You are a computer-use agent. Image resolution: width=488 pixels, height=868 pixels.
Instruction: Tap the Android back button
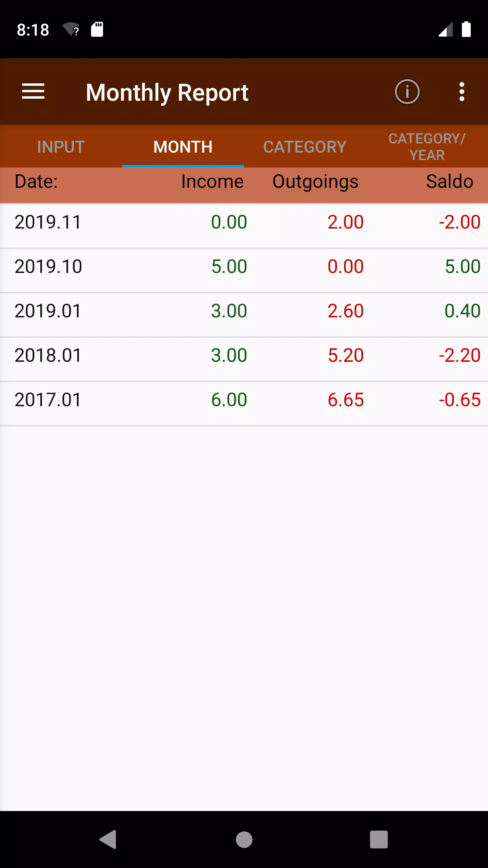(108, 840)
